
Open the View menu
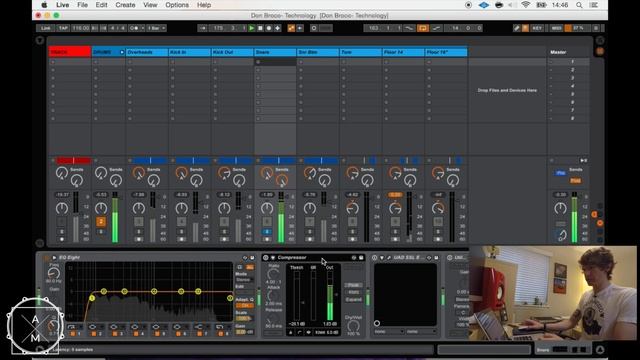click(x=150, y=5)
